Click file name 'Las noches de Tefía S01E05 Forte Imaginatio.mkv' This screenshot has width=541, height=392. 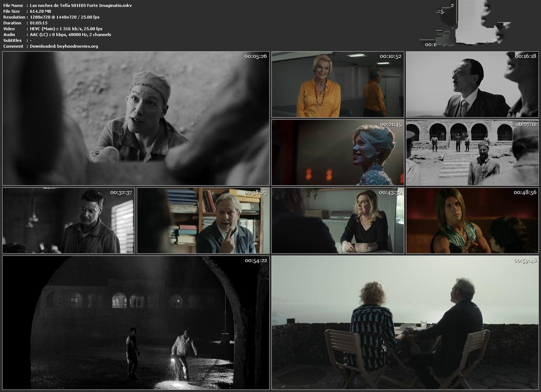pos(81,5)
